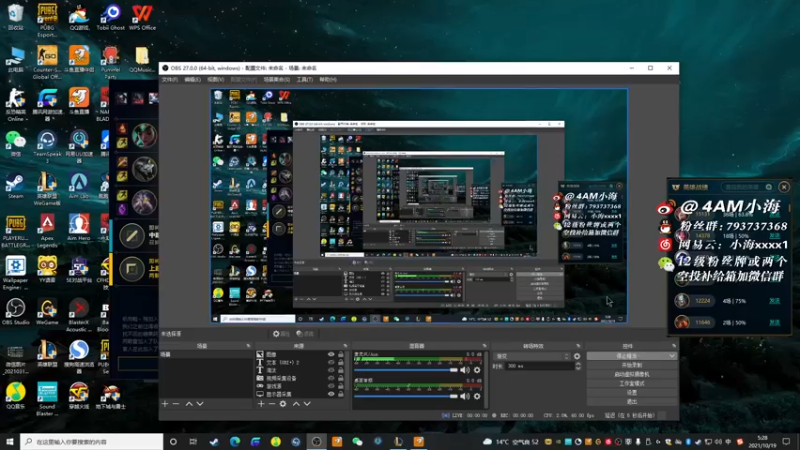Mute 桌面音频 audio channel
The image size is (800, 450).
pos(465,396)
